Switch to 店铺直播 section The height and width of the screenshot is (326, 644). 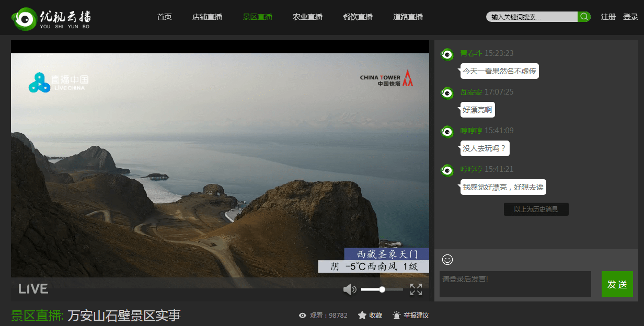[x=207, y=17]
